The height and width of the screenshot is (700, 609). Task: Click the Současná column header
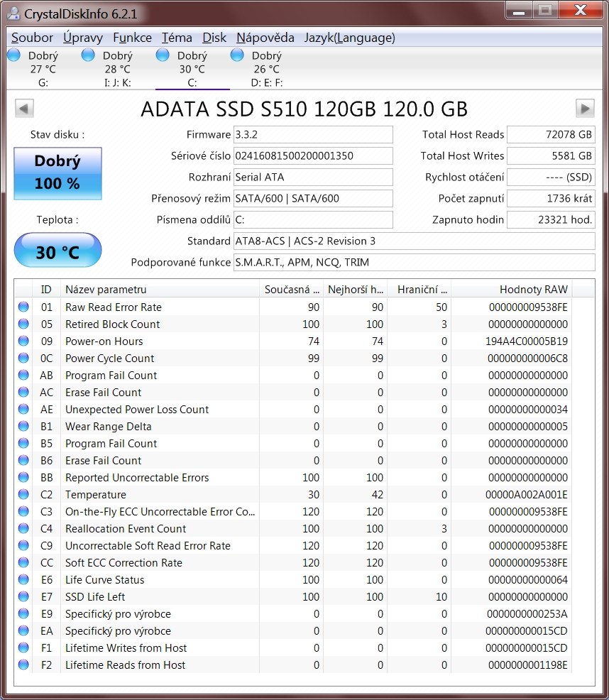(x=292, y=289)
